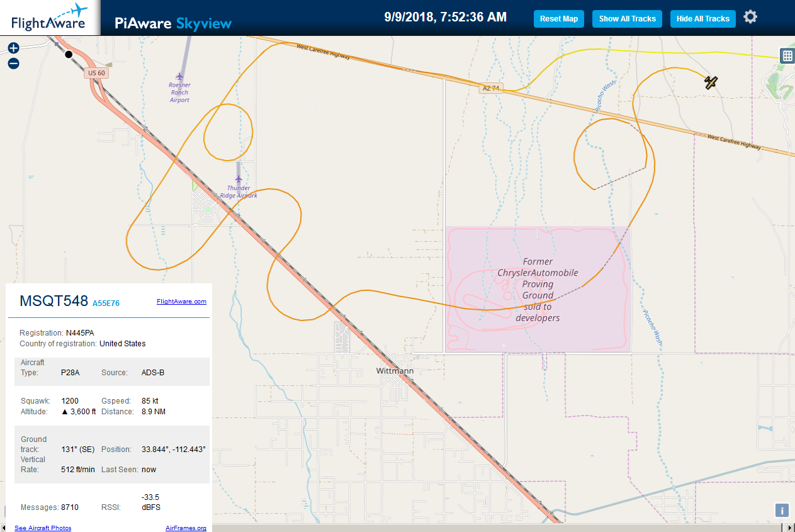
Task: Click the PiAware Skyview title
Action: point(173,23)
